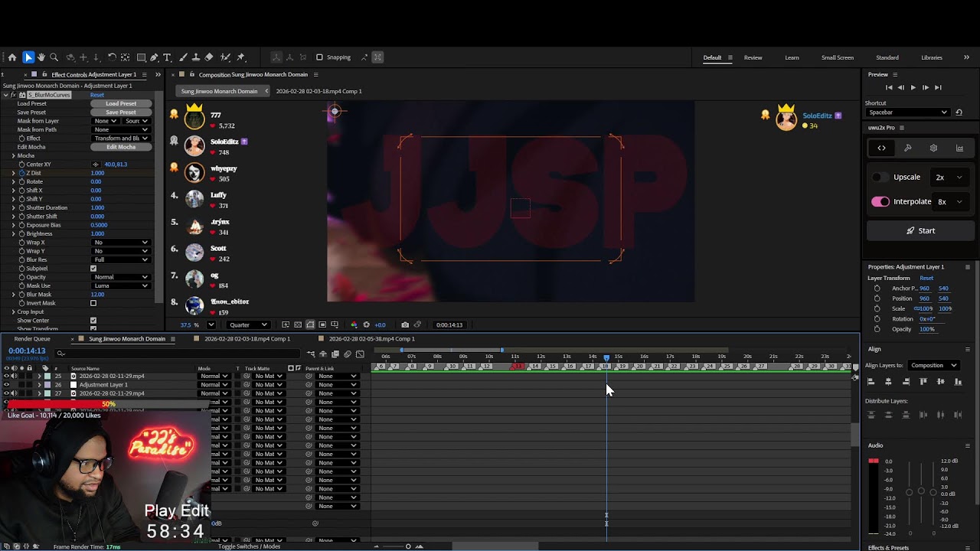
Task: Select the Brush tool
Action: click(183, 57)
